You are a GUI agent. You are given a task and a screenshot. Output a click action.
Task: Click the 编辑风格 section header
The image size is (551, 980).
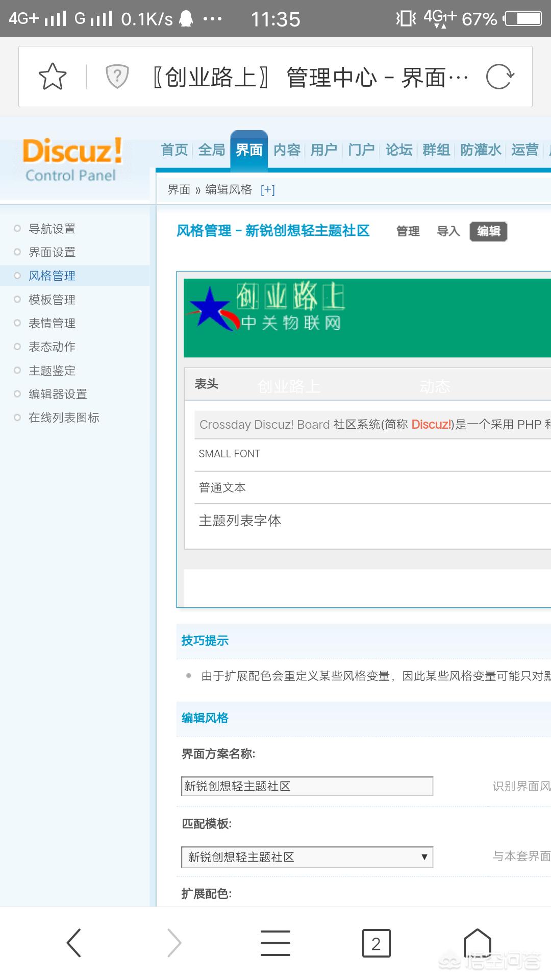205,718
